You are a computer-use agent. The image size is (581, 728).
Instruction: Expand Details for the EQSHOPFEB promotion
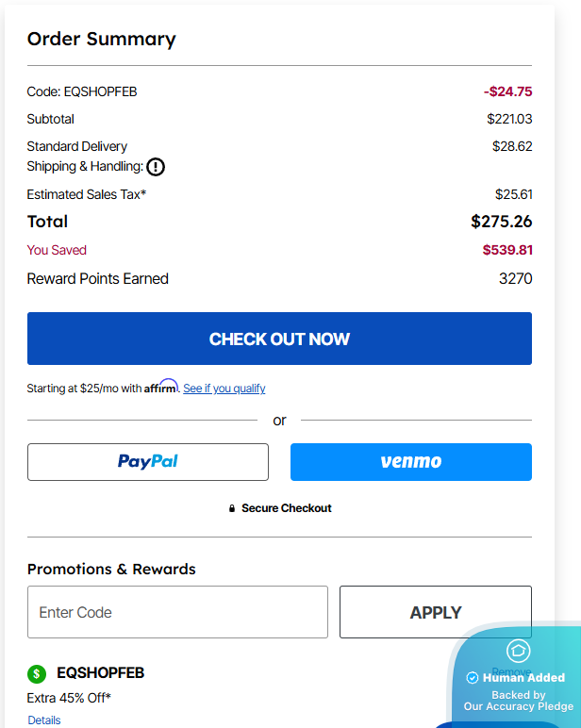coord(43,720)
